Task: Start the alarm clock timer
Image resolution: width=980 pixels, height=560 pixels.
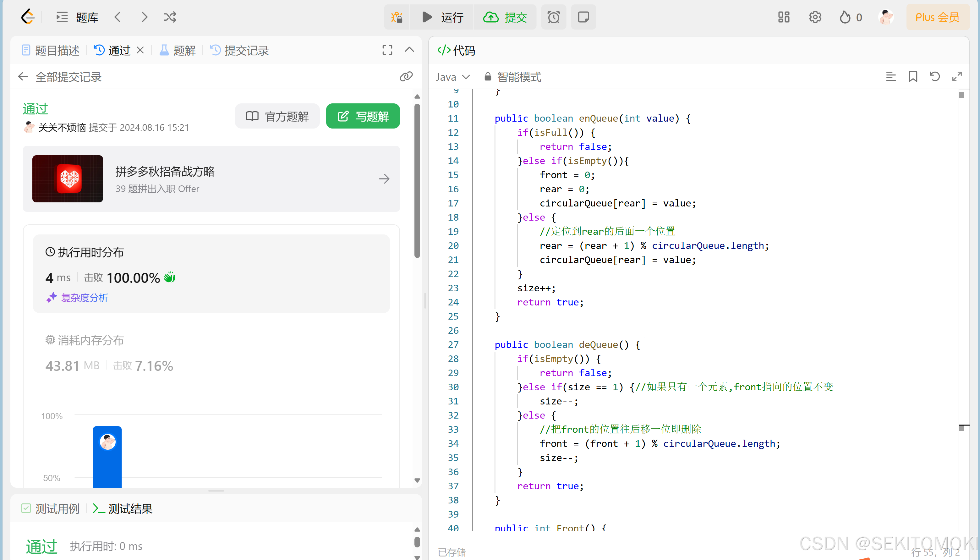Action: pos(553,17)
